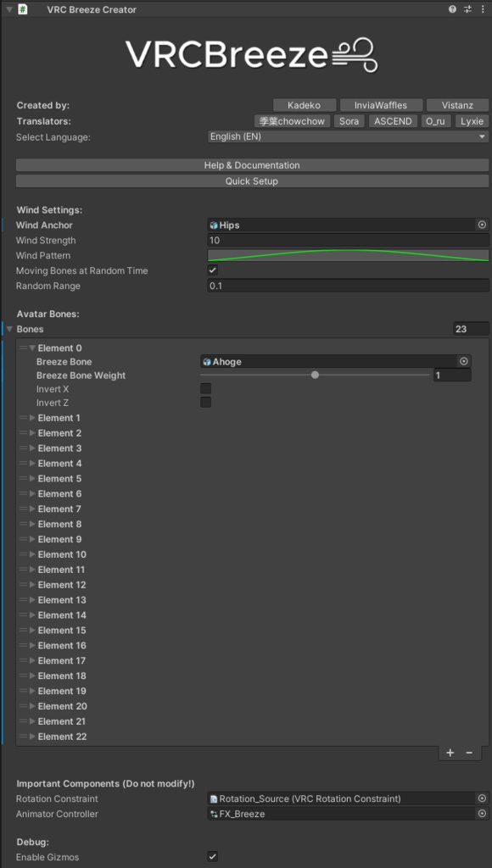The width and height of the screenshot is (492, 868).
Task: Expand Element 1
Action: (33, 418)
